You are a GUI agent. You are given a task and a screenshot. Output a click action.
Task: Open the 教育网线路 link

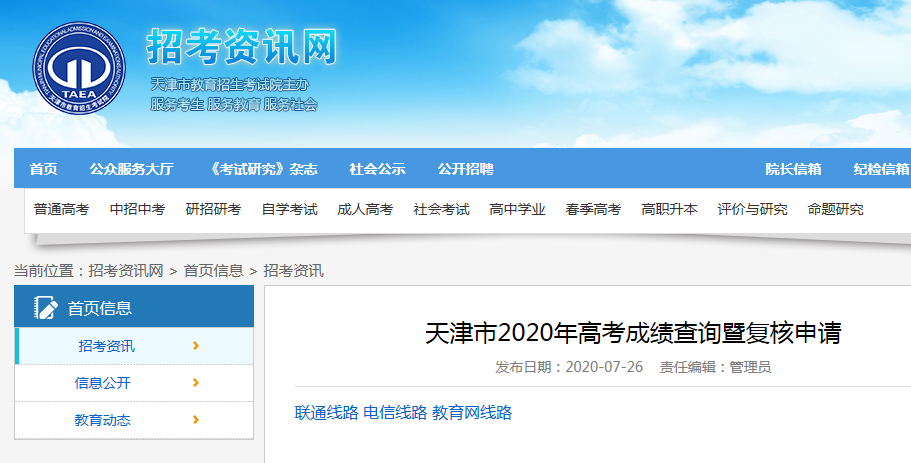tap(472, 412)
